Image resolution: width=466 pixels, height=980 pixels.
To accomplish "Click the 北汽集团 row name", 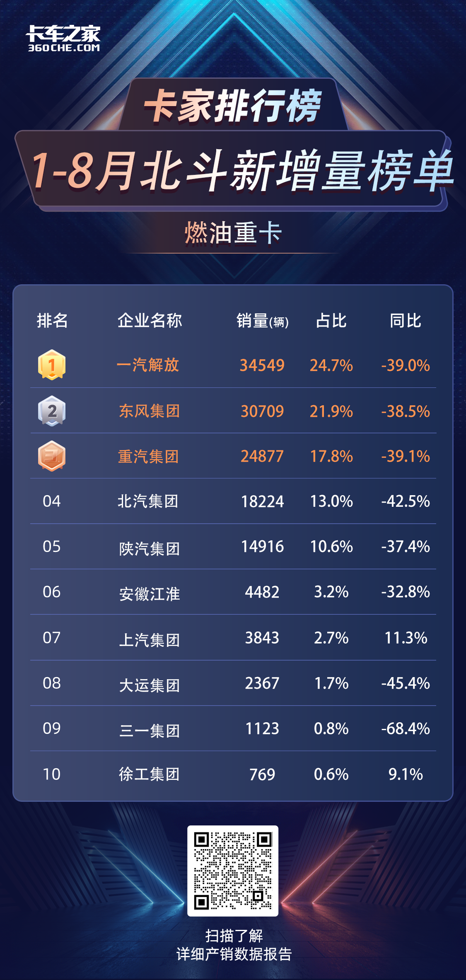I will pos(148,501).
